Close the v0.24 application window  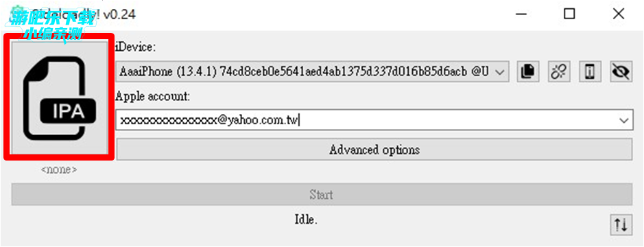pyautogui.click(x=618, y=14)
